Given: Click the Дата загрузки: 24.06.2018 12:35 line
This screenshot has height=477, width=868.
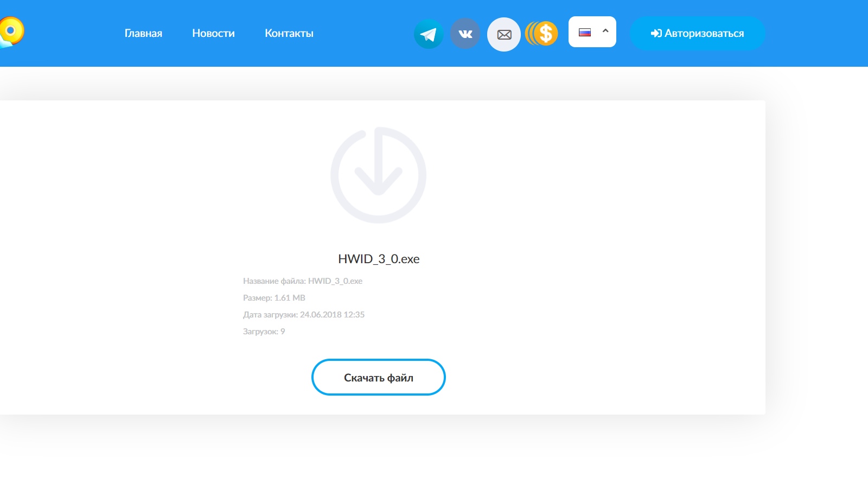Looking at the screenshot, I should point(304,315).
